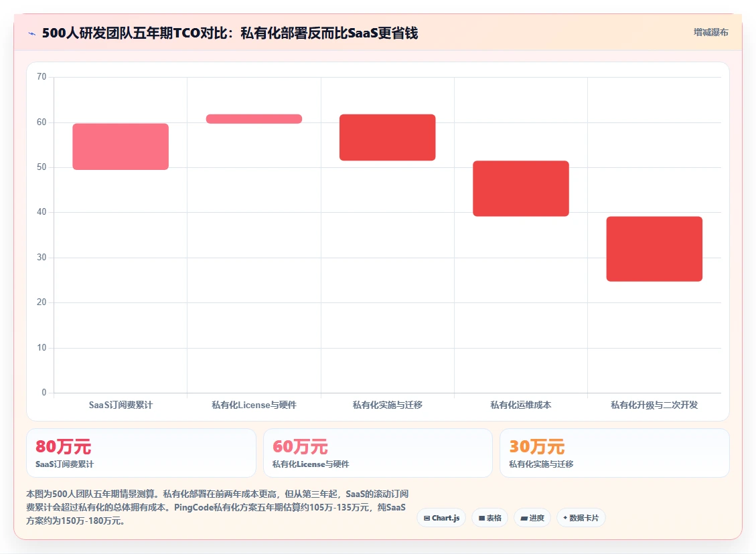The height and width of the screenshot is (554, 756).
Task: Click the y-axis value 30
Action: (x=42, y=257)
